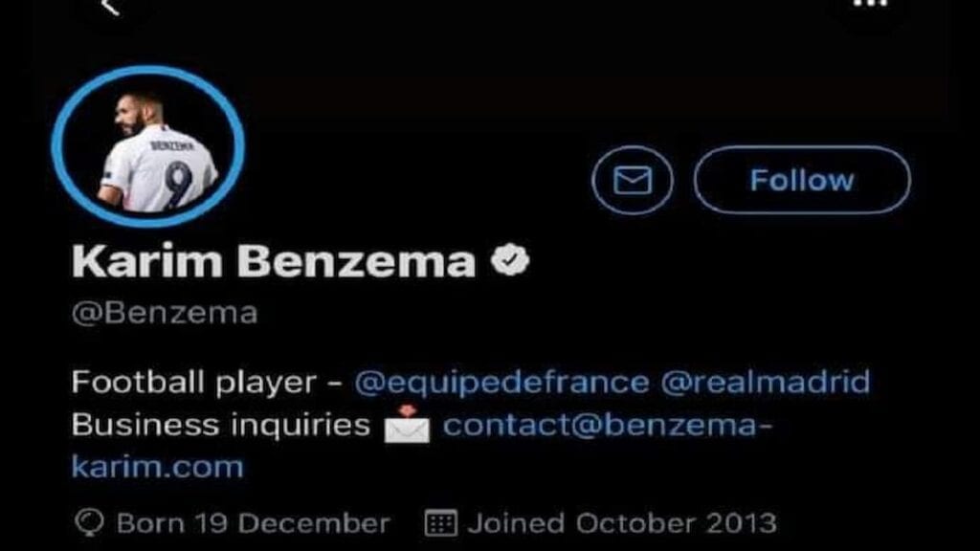Viewport: 980px width, 551px height.
Task: Click the @Benzema handle
Action: 165,313
